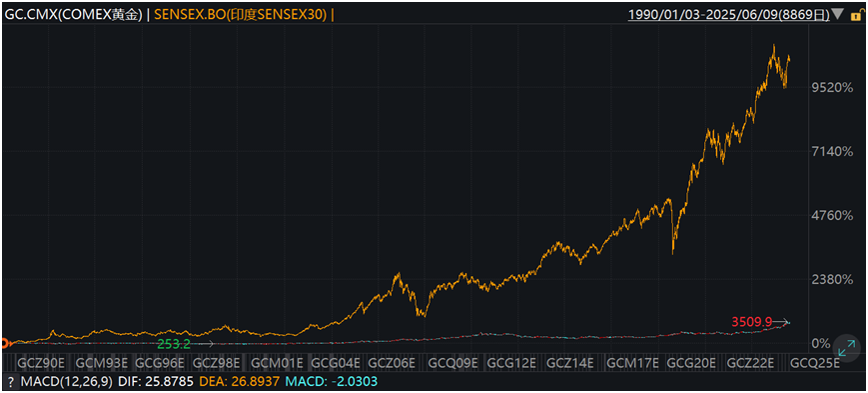Click the GCG20E timeline label
This screenshot has height=393, width=868.
(x=692, y=363)
